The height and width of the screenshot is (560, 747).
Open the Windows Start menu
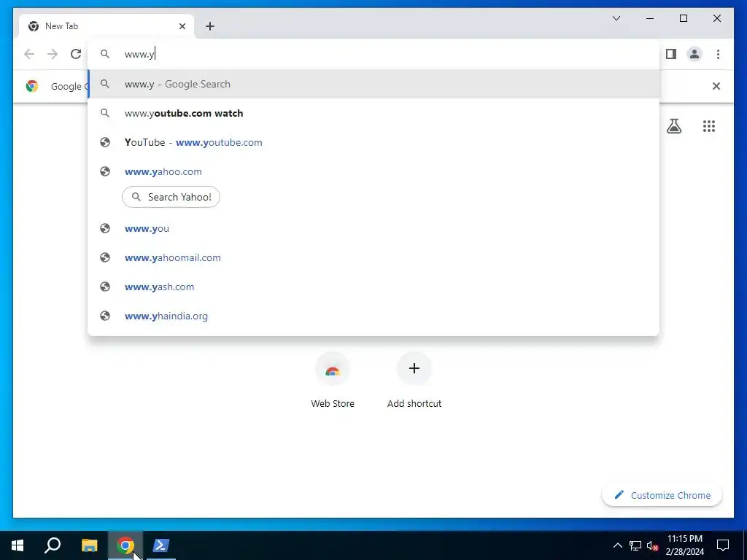click(18, 545)
